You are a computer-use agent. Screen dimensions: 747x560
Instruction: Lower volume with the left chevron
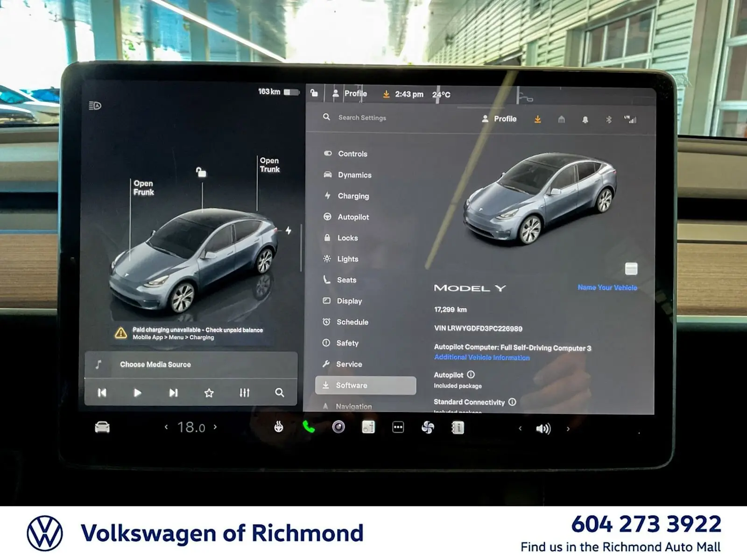tap(520, 428)
